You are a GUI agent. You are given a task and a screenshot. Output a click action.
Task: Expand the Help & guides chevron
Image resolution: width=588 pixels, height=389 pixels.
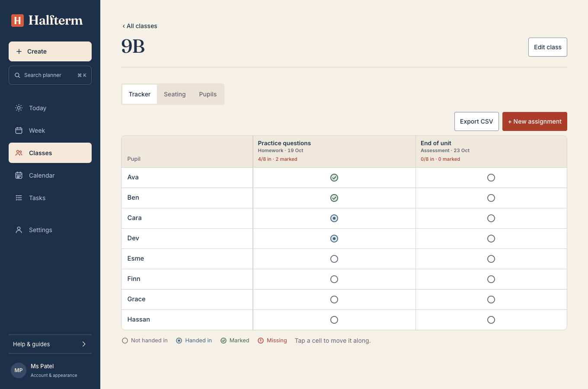(x=84, y=344)
